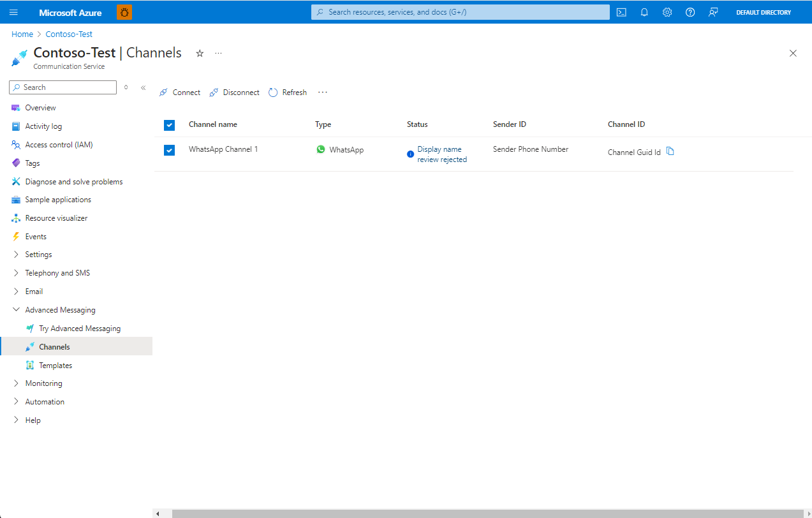Viewport: 812px width, 518px height.
Task: Click the Microsoft Azure logo text
Action: (x=70, y=13)
